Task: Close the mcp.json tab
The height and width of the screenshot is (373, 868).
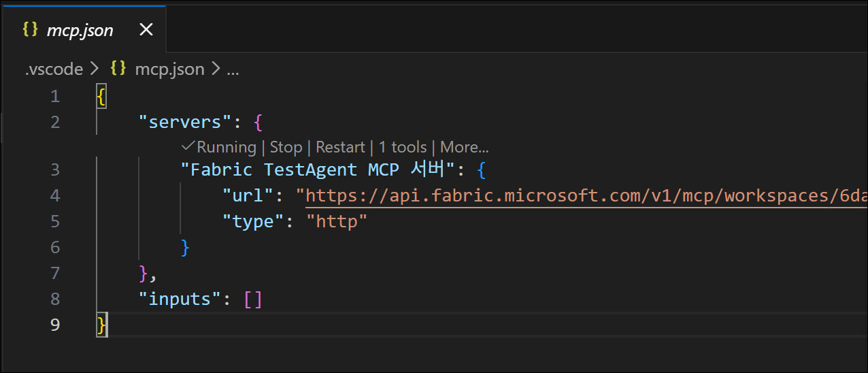Action: pos(146,30)
